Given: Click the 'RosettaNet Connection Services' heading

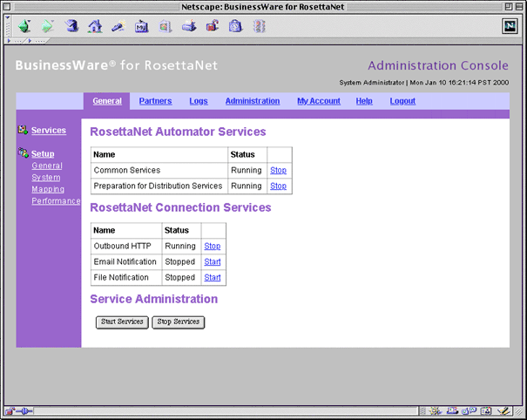Looking at the screenshot, I should point(180,207).
